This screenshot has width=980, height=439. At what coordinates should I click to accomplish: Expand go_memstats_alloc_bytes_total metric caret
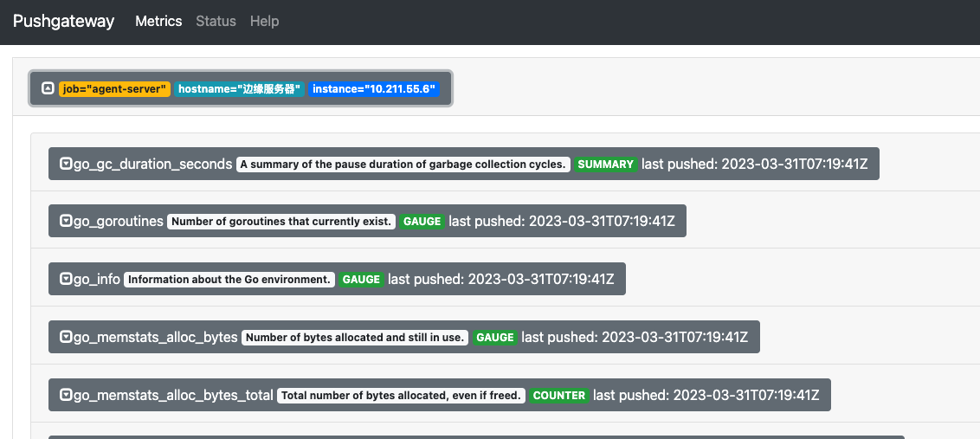[67, 395]
